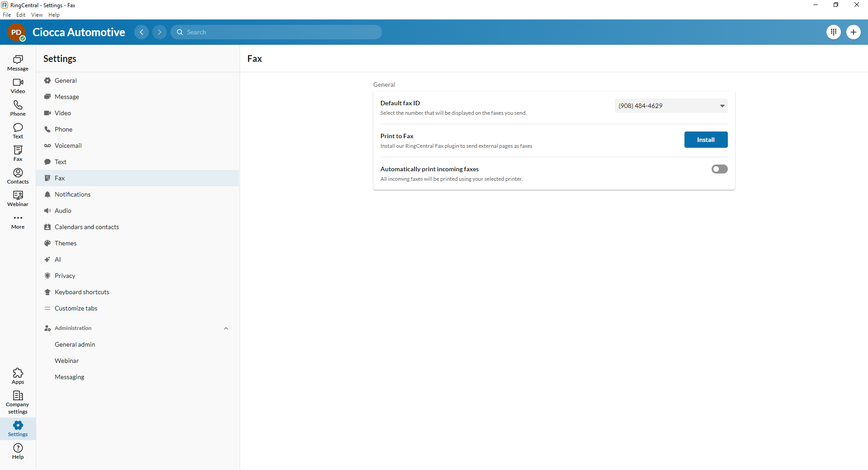The height and width of the screenshot is (470, 868).
Task: Open the File menu
Action: point(7,15)
